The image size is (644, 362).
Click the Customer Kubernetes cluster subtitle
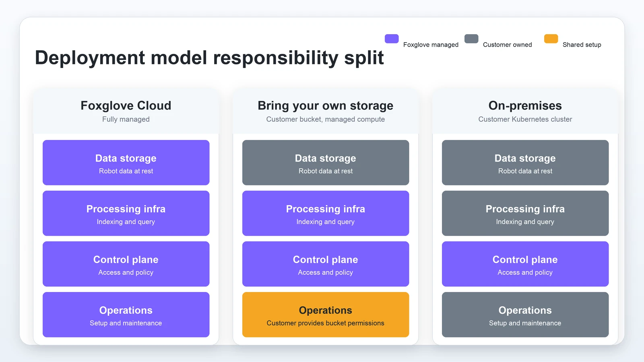coord(525,119)
